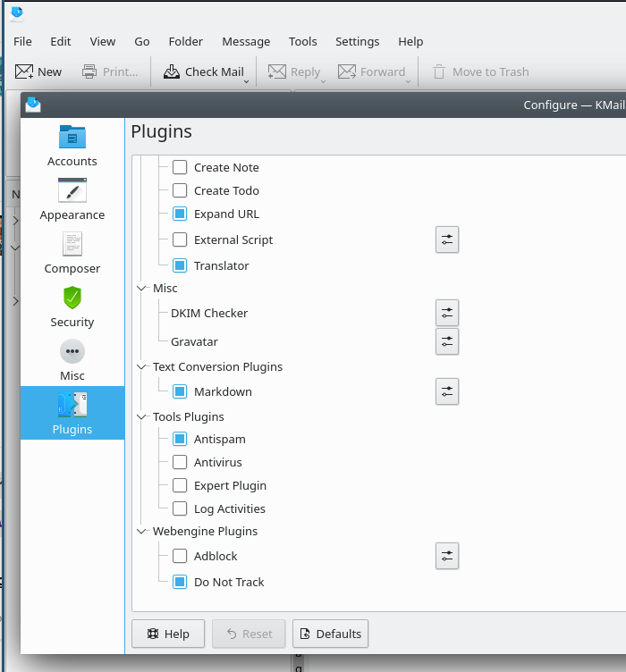
Task: Check the Adblock plugin box
Action: click(x=180, y=556)
